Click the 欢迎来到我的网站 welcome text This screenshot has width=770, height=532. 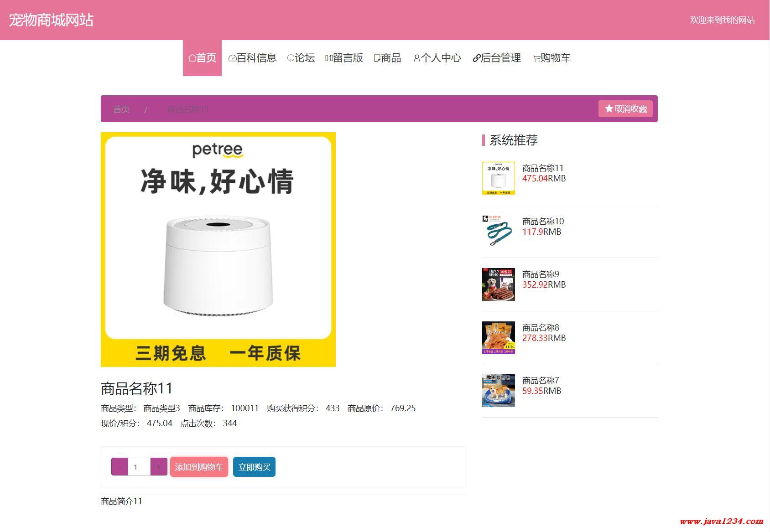point(722,20)
